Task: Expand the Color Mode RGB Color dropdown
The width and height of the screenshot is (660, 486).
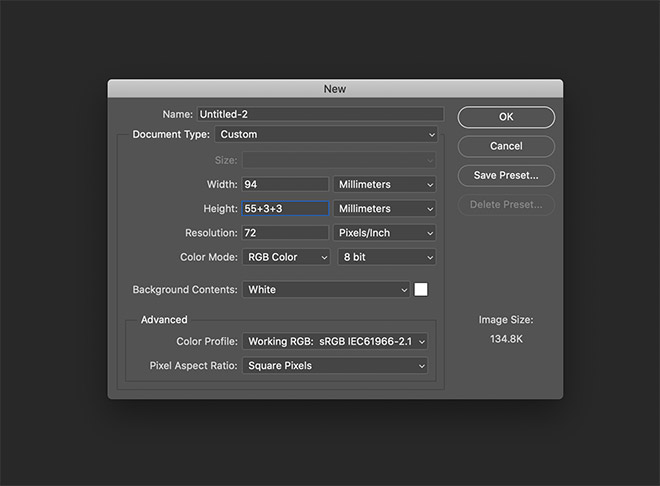Action: point(285,257)
